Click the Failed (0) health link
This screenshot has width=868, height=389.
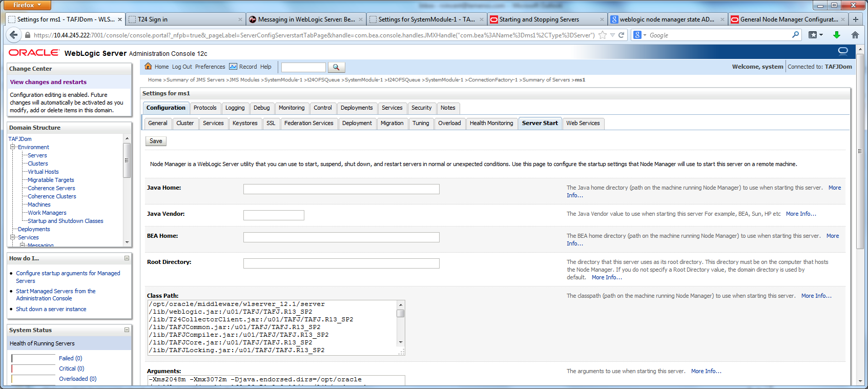coord(70,358)
